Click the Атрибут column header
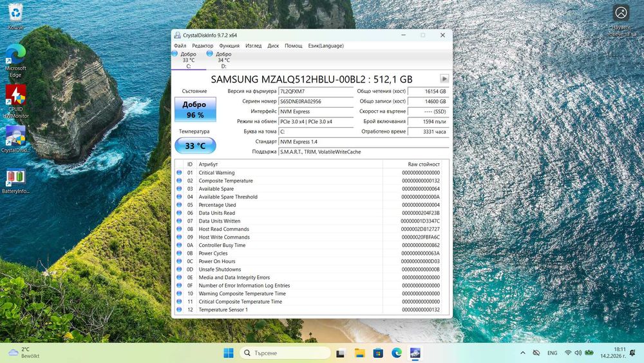 [289, 164]
